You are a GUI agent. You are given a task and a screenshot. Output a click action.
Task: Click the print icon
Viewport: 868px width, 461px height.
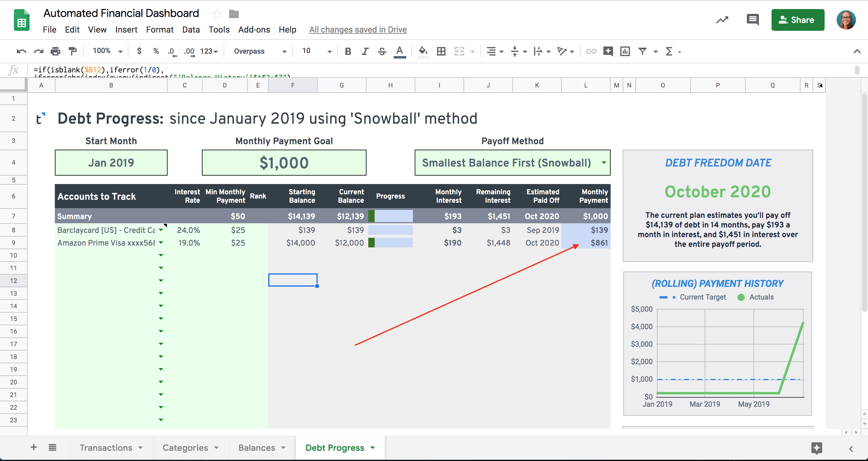click(55, 51)
